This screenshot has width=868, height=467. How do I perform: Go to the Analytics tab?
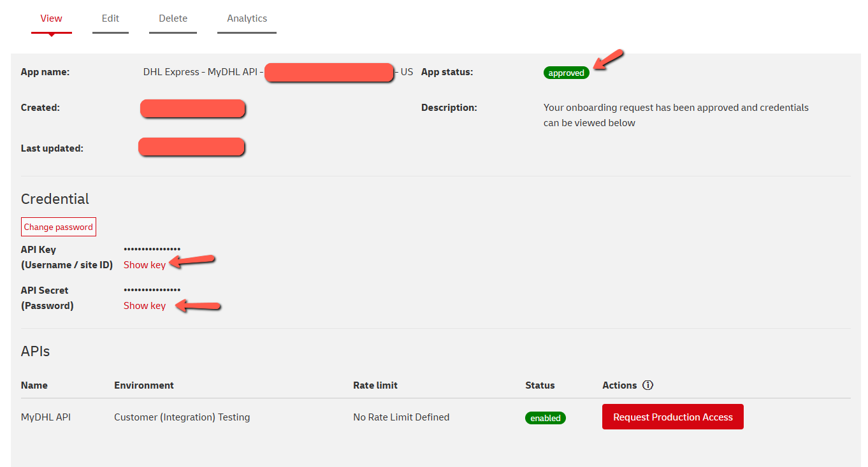(x=247, y=18)
